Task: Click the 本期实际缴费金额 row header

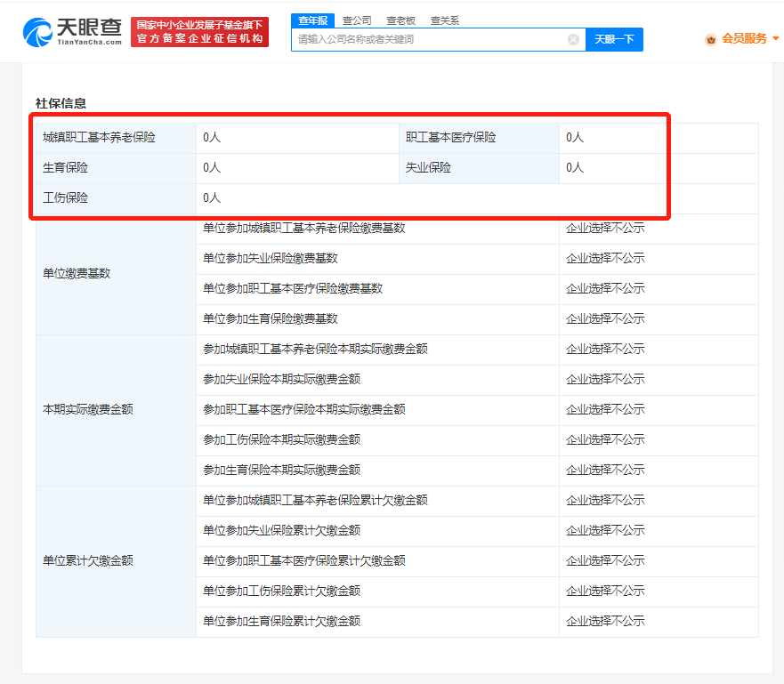Action: 87,410
